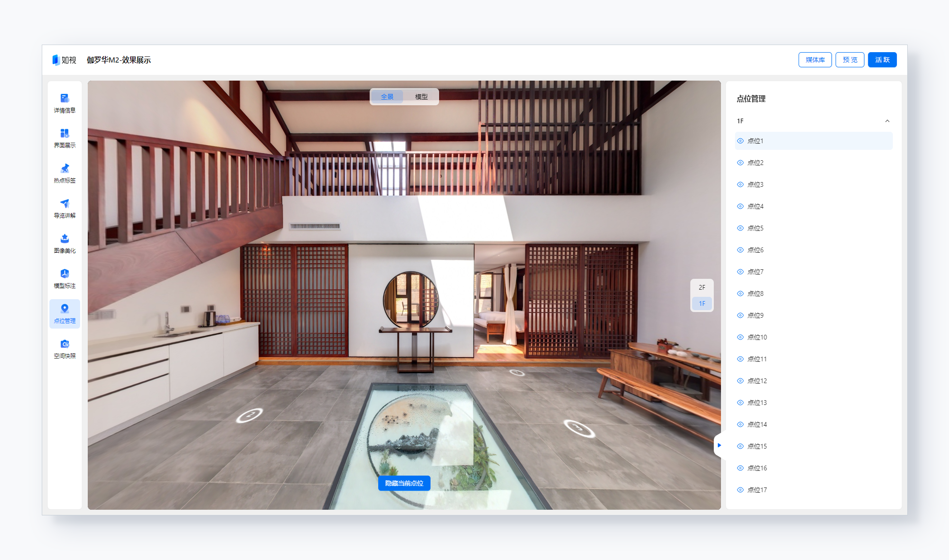Toggle visibility eye for 点位8
Viewport: 949px width, 560px height.
[x=740, y=294]
